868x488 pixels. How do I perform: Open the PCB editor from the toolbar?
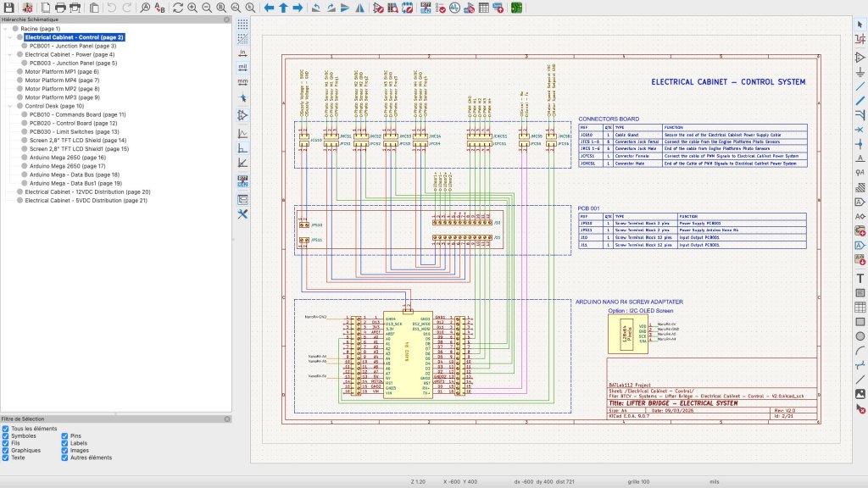coord(516,8)
